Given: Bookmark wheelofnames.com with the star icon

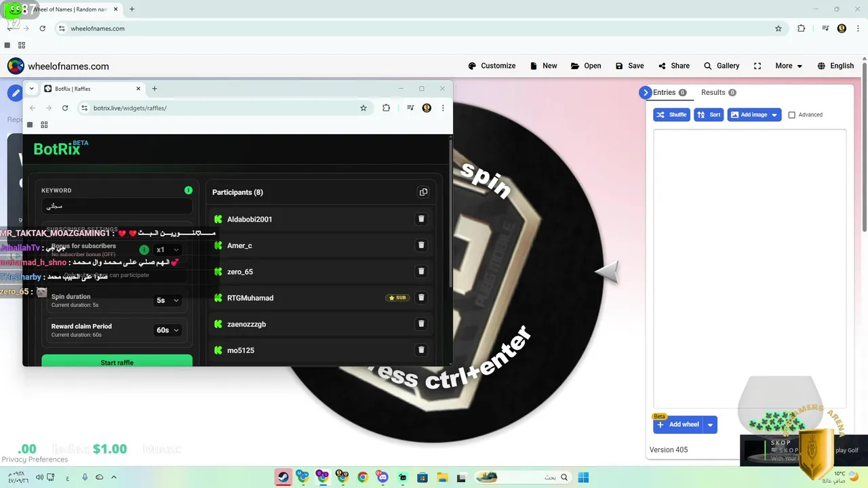Looking at the screenshot, I should pyautogui.click(x=778, y=28).
